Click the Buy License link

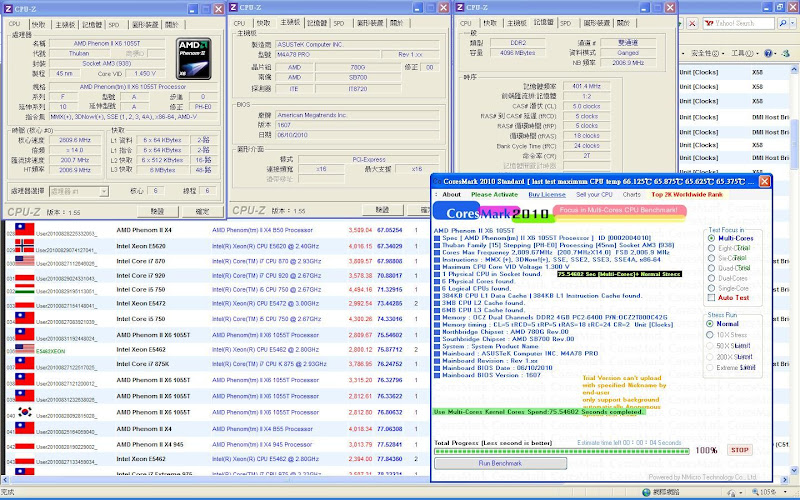[x=547, y=194]
